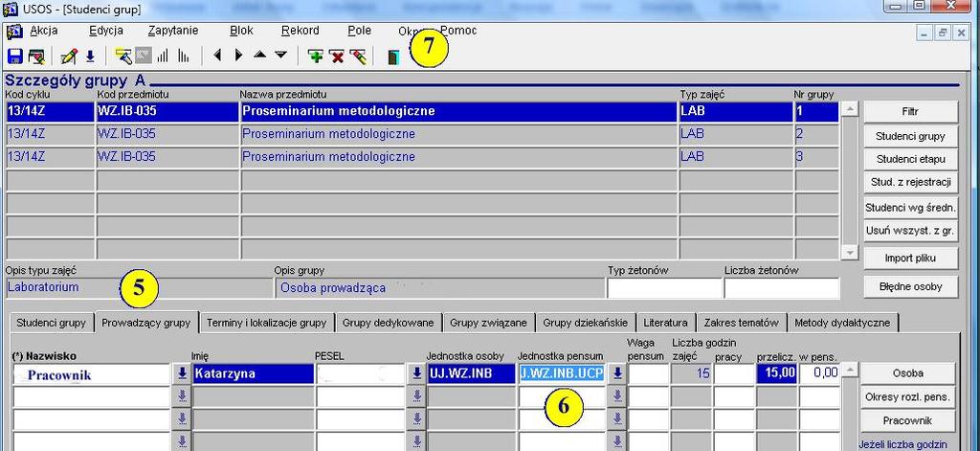The image size is (980, 451).
Task: Click the Stud. z rejestracji button
Action: tap(910, 183)
